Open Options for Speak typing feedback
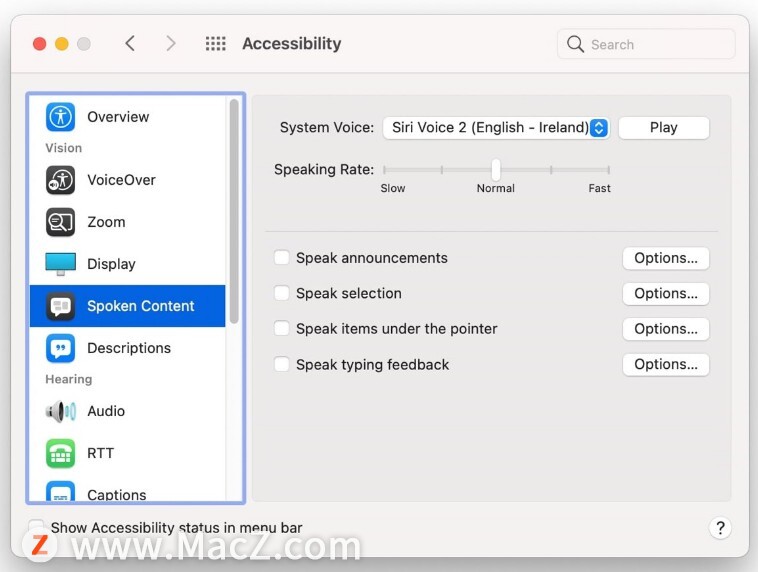This screenshot has height=572, width=758. (666, 364)
